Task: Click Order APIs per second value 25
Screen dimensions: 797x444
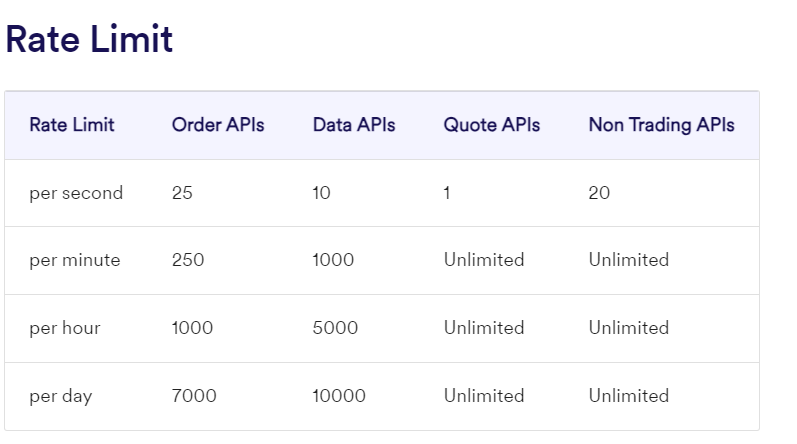Action: point(182,193)
